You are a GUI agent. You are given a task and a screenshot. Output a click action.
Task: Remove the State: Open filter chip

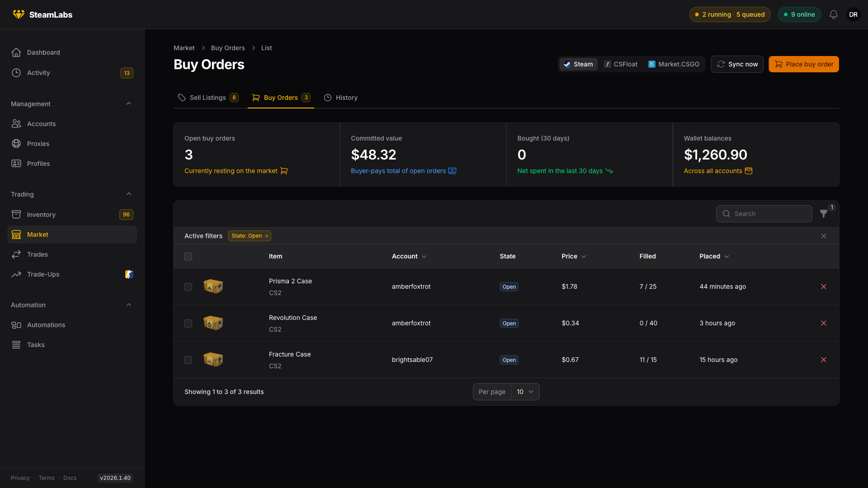[267, 236]
